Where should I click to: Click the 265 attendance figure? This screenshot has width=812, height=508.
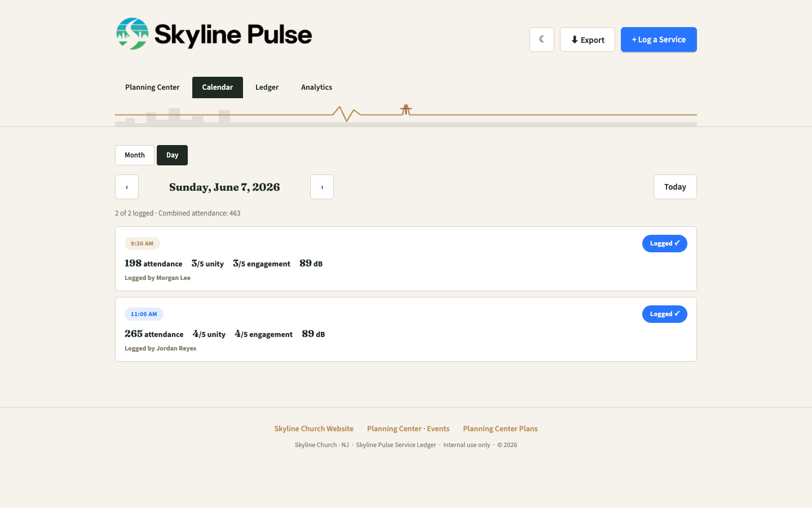pos(154,334)
